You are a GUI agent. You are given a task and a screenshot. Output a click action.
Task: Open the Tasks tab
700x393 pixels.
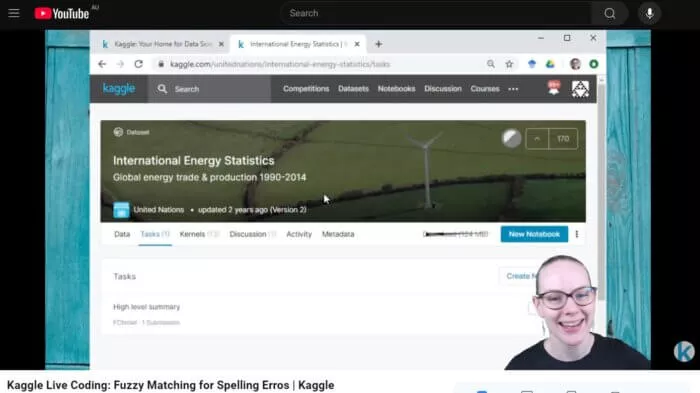[x=155, y=234]
